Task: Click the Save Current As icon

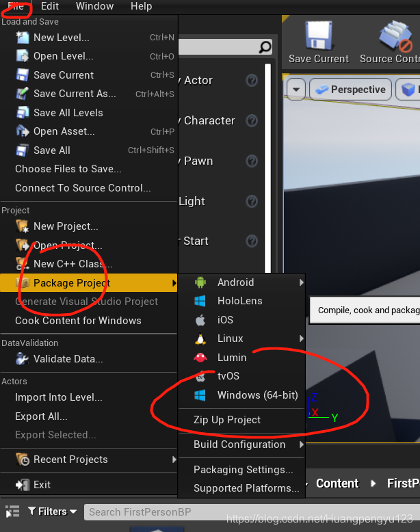Action: coord(23,94)
